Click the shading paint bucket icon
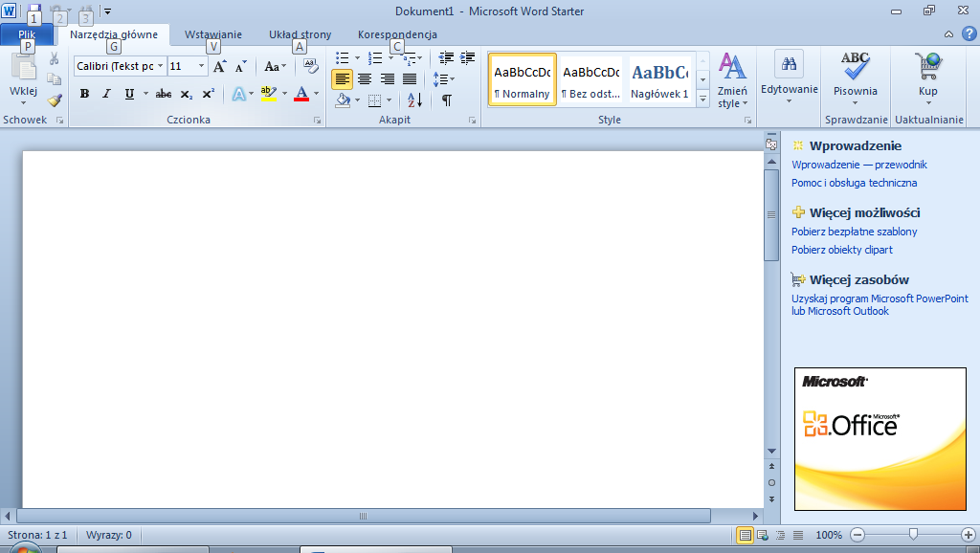Viewport: 980px width, 553px height. point(343,100)
